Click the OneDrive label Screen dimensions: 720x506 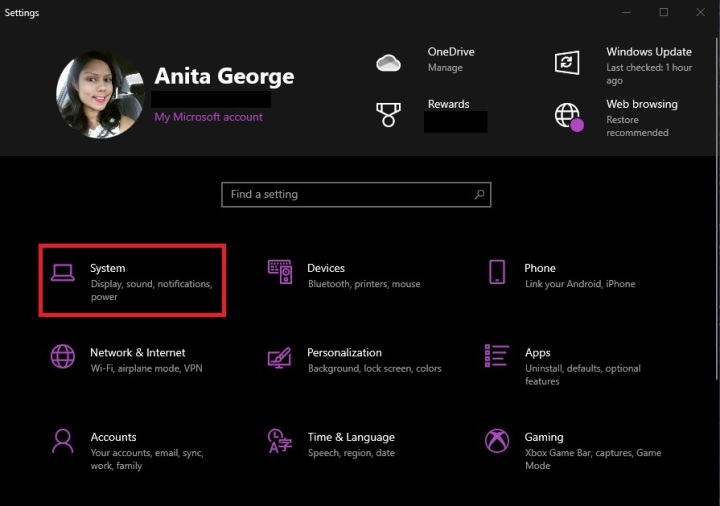pyautogui.click(x=451, y=52)
